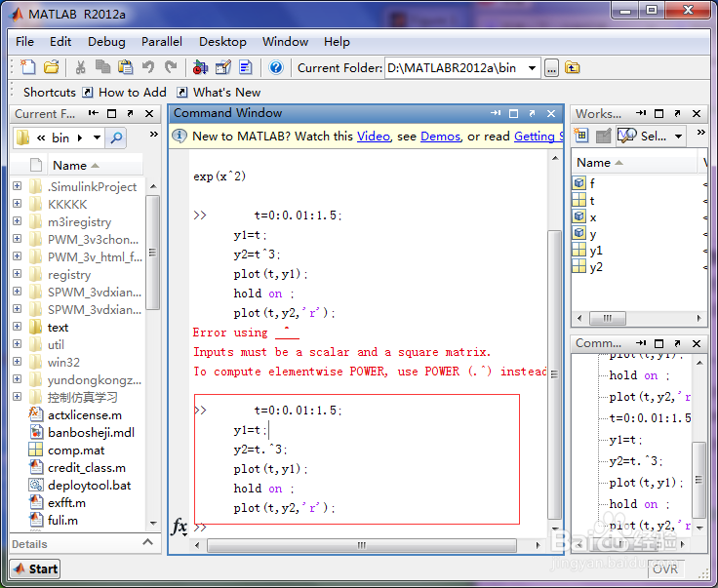Sort files by the Name column header
The height and width of the screenshot is (588, 718).
97,165
